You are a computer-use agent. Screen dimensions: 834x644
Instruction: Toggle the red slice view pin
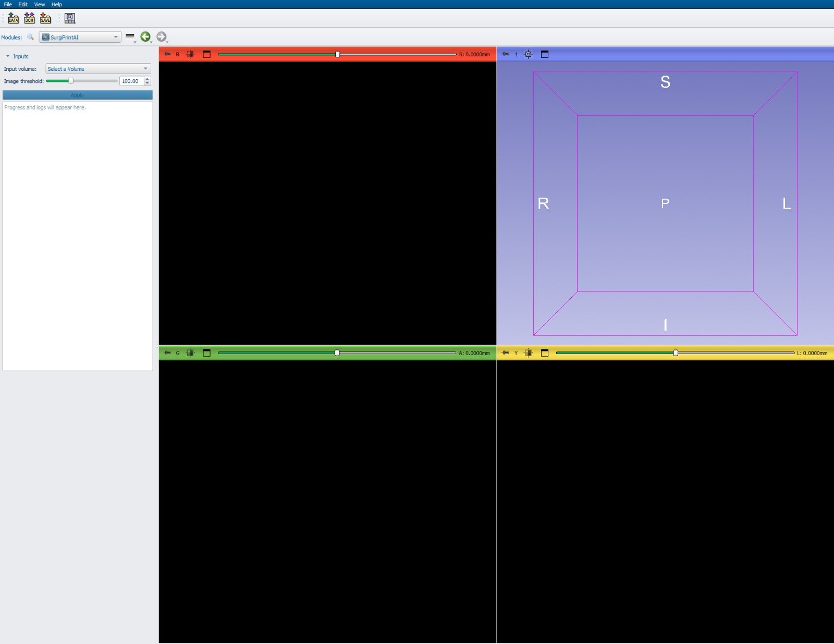tap(167, 54)
